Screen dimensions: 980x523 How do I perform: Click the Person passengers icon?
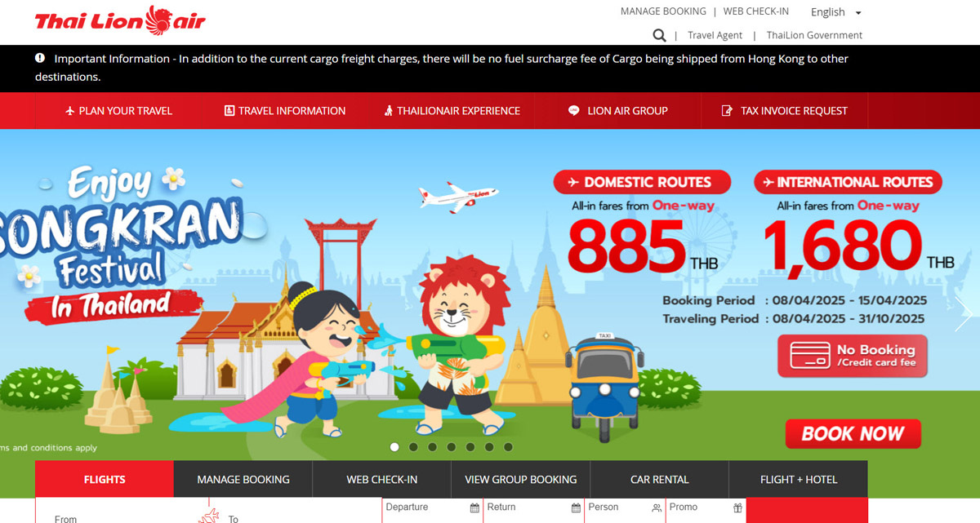(657, 507)
